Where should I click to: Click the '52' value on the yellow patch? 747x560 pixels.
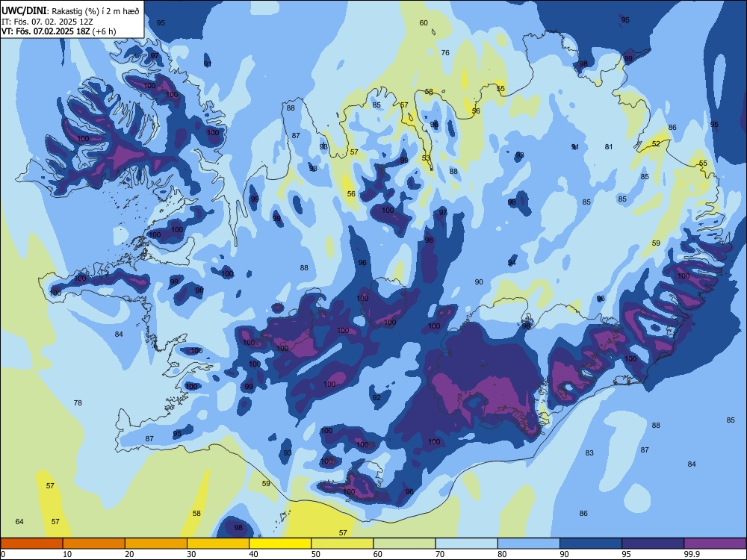(656, 143)
